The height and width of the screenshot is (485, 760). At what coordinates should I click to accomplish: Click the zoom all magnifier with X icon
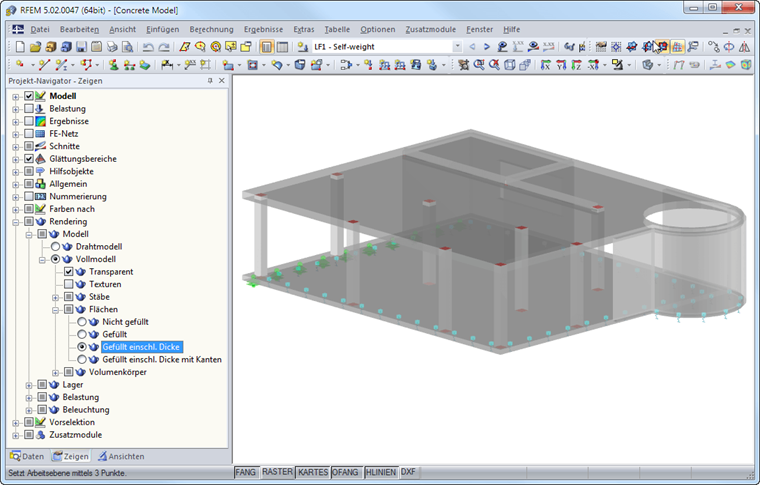[494, 64]
